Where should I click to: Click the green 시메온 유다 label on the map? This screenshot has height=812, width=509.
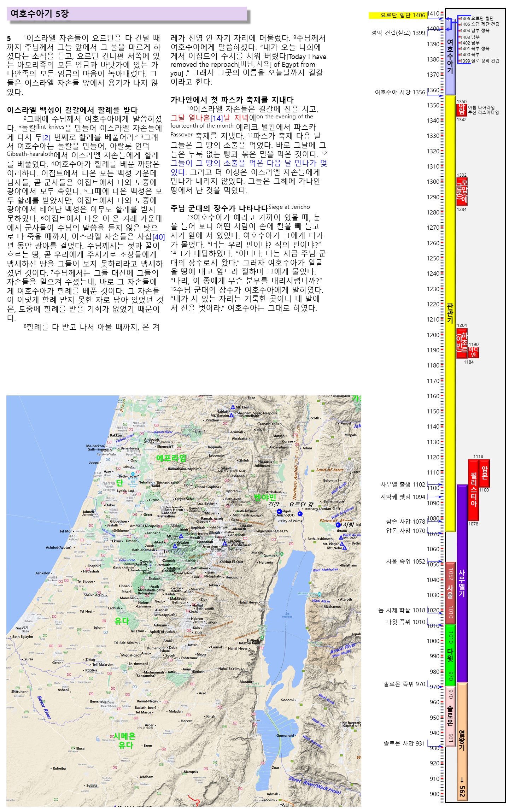125,741
